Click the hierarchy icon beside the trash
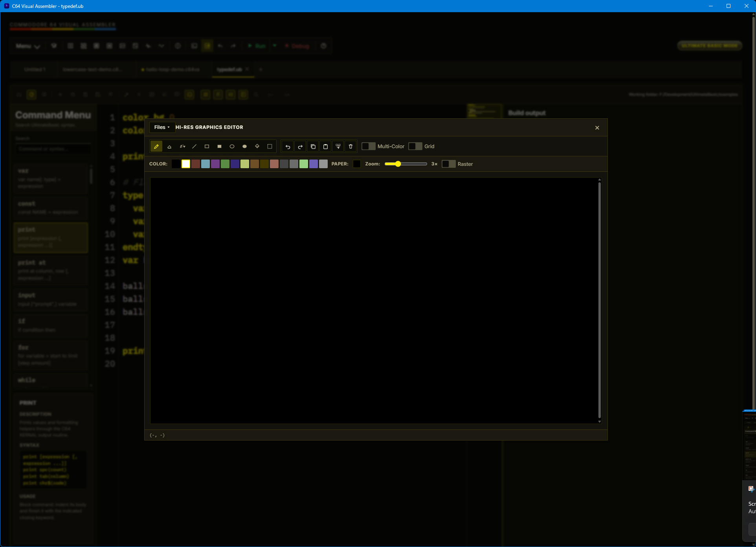Viewport: 756px width, 547px height. (338, 147)
